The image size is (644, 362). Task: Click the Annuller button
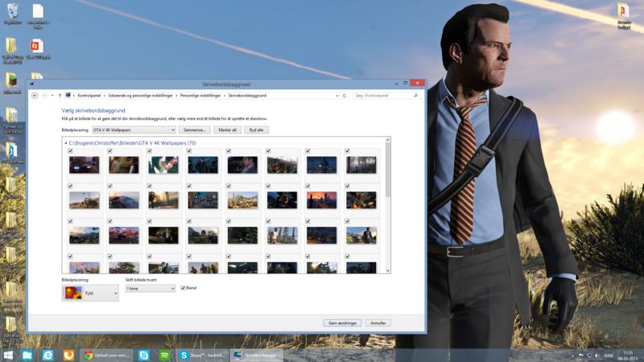click(378, 323)
